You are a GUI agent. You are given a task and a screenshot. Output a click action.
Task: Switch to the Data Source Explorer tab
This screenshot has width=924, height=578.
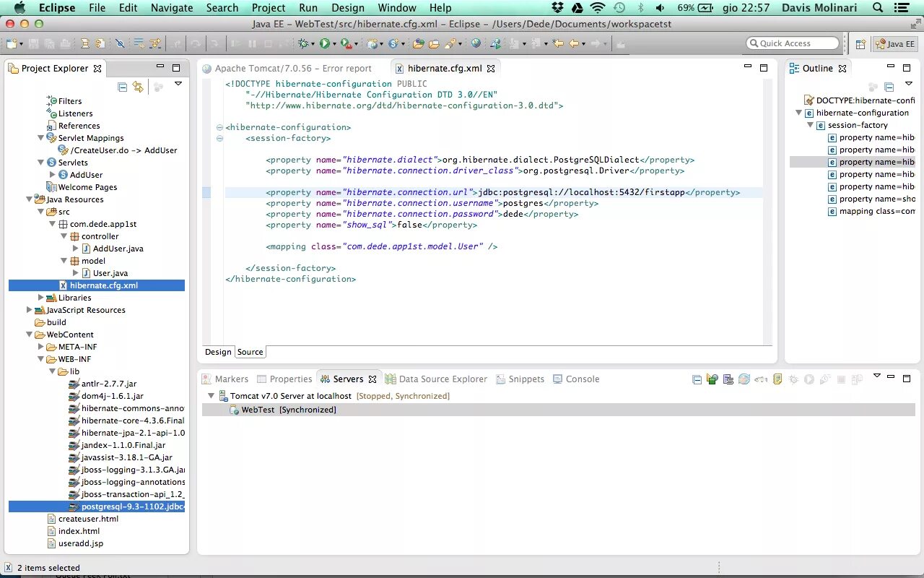(436, 379)
